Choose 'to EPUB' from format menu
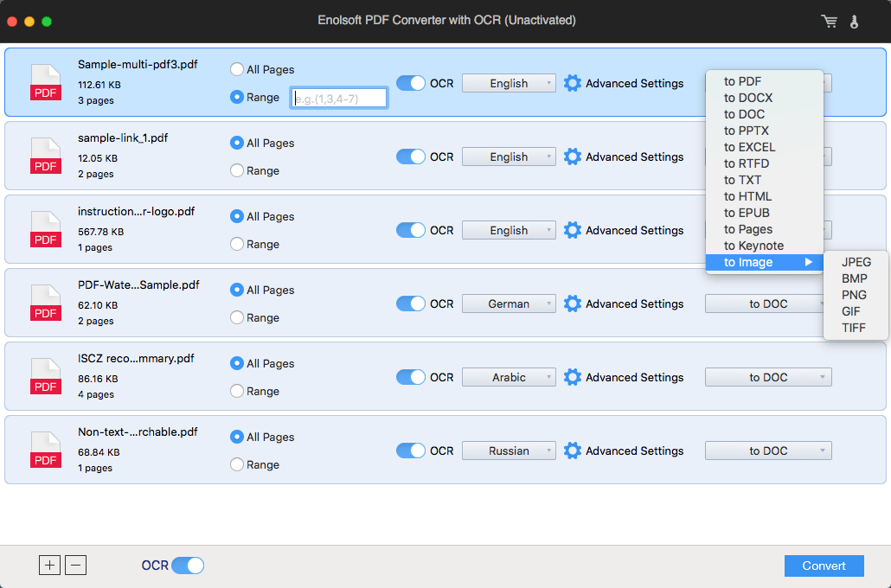The image size is (891, 588). [765, 213]
